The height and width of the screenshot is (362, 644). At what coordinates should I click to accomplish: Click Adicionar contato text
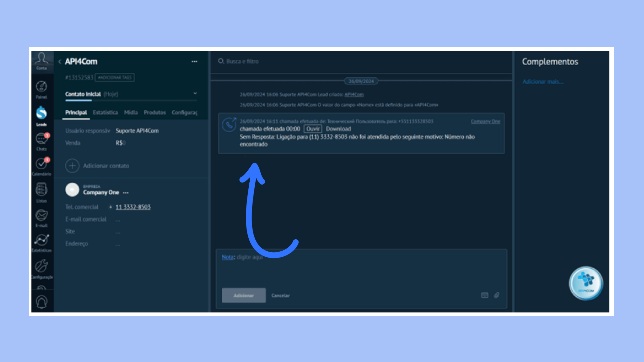coord(106,166)
